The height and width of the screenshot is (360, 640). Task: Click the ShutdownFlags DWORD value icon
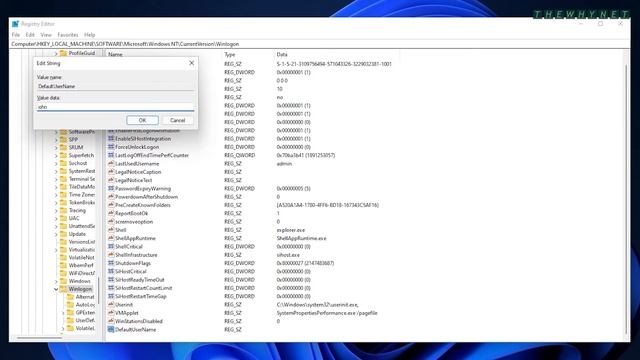111,263
